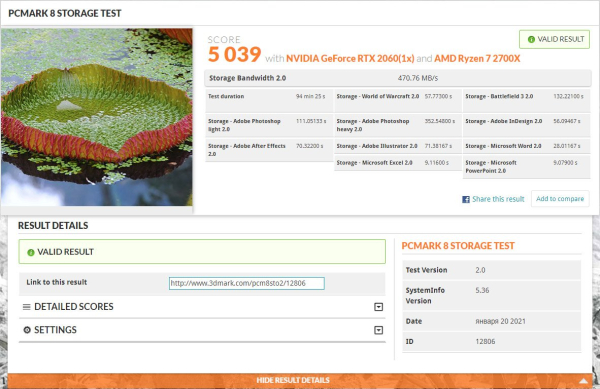This screenshot has width=600, height=389.
Task: Click the 56.09467 s value
Action: [x=567, y=121]
